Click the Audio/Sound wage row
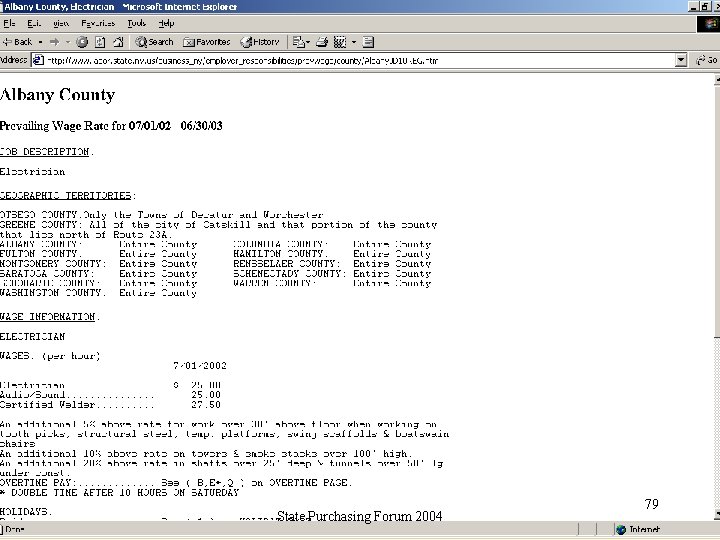The width and height of the screenshot is (720, 540). pyautogui.click(x=110, y=395)
